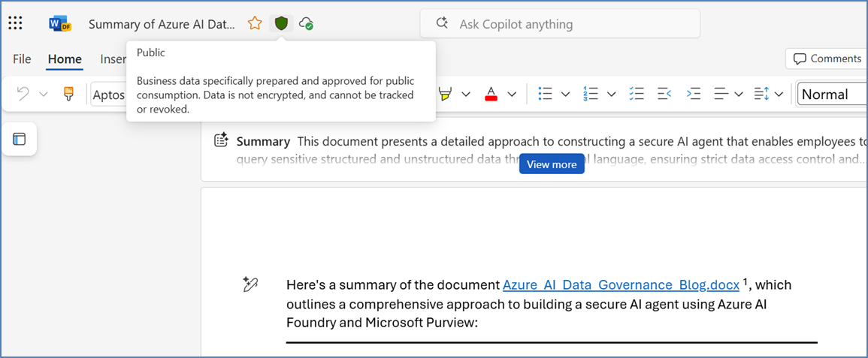868x358 pixels.
Task: Open the app launcher waffle grid
Action: (15, 23)
